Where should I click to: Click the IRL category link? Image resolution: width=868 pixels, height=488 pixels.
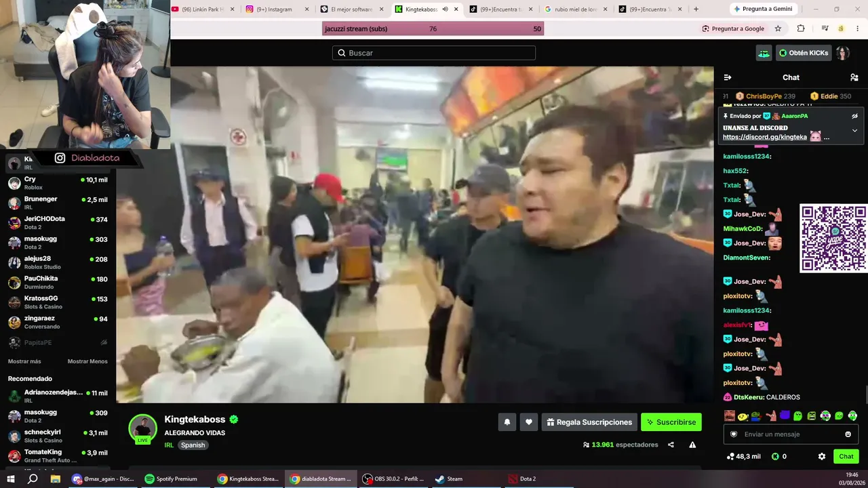tap(169, 445)
